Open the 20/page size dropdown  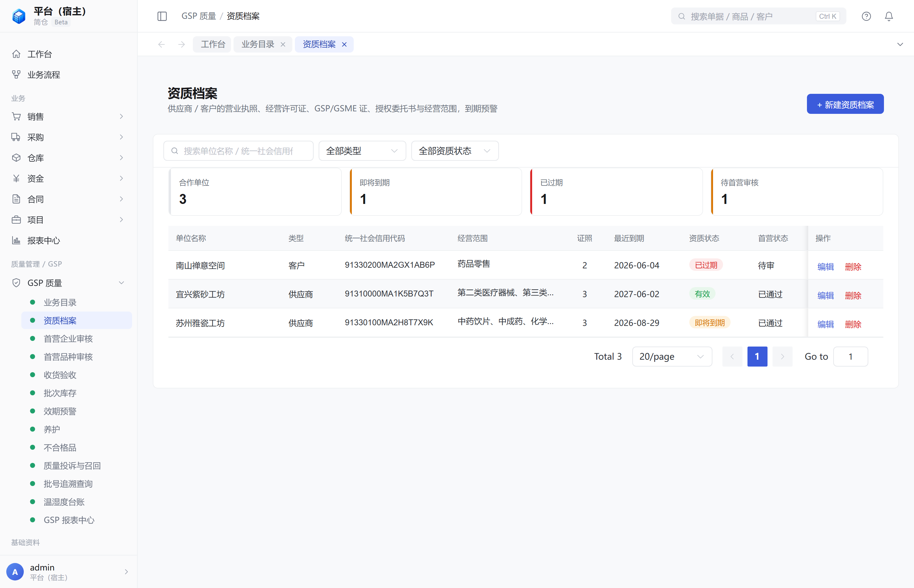(672, 356)
